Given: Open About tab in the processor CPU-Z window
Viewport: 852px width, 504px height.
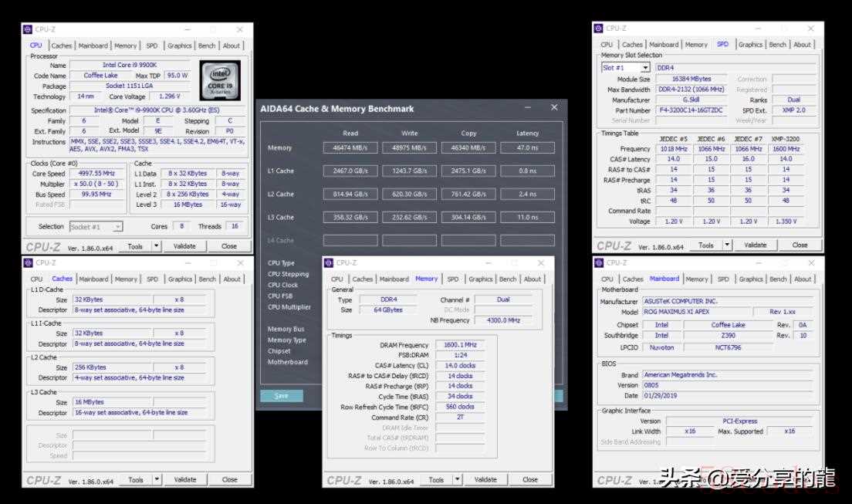Looking at the screenshot, I should point(232,46).
